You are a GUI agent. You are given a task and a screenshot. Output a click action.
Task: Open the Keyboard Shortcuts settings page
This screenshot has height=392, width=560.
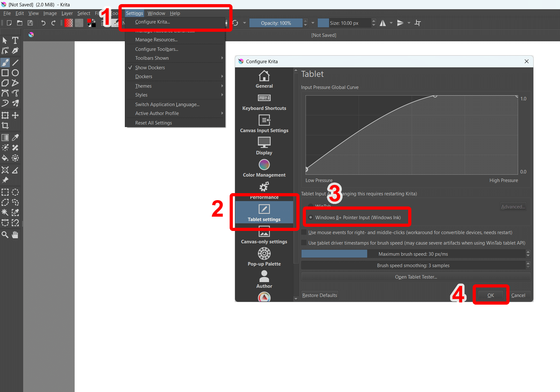[264, 102]
